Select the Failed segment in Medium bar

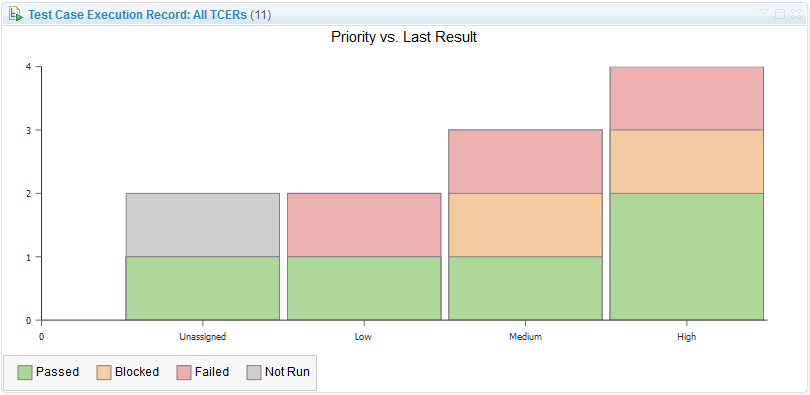click(525, 162)
